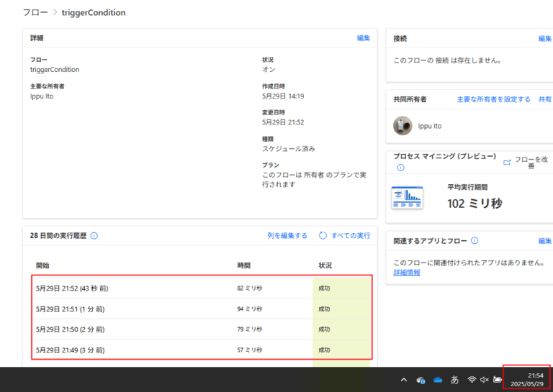Click 列を編集する link
The image size is (553, 392).
[287, 235]
